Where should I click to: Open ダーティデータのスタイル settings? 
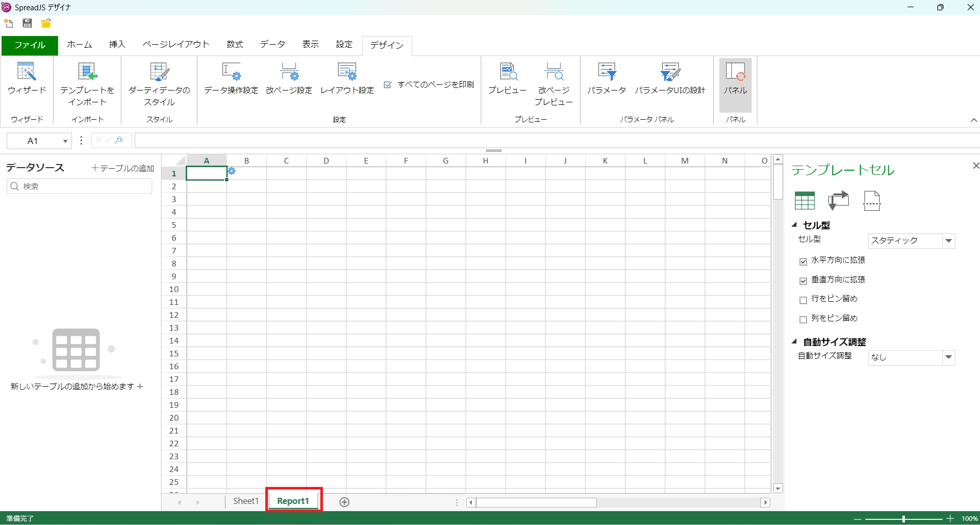pos(159,84)
